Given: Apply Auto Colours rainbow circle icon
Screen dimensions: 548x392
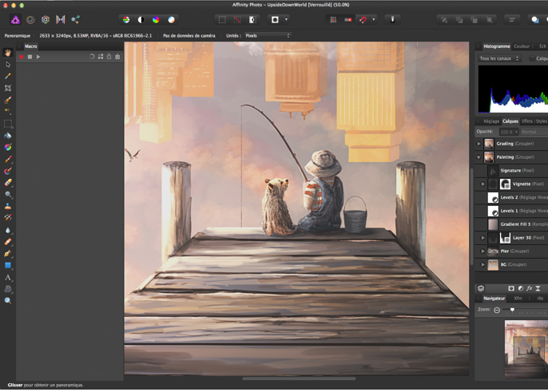Looking at the screenshot, I should click(x=156, y=20).
